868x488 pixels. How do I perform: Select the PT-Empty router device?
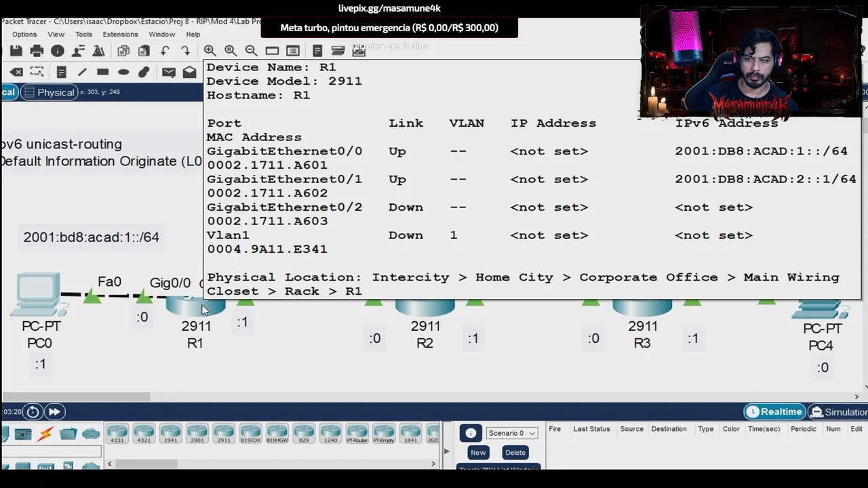[384, 434]
